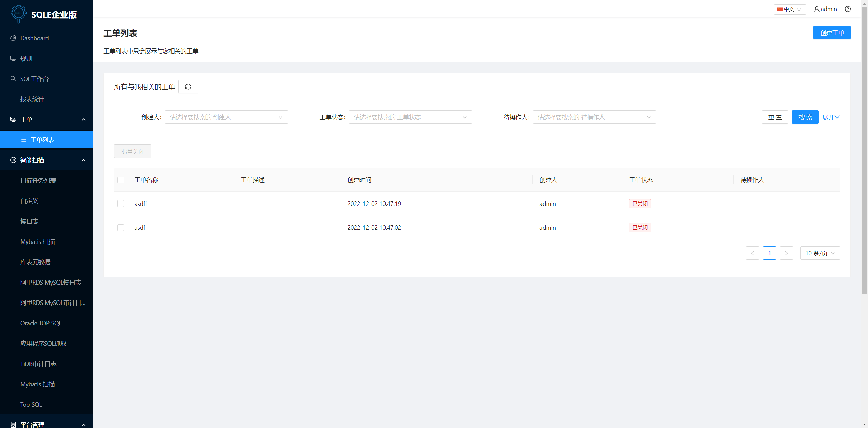
Task: Click the 重置 button
Action: [x=775, y=117]
